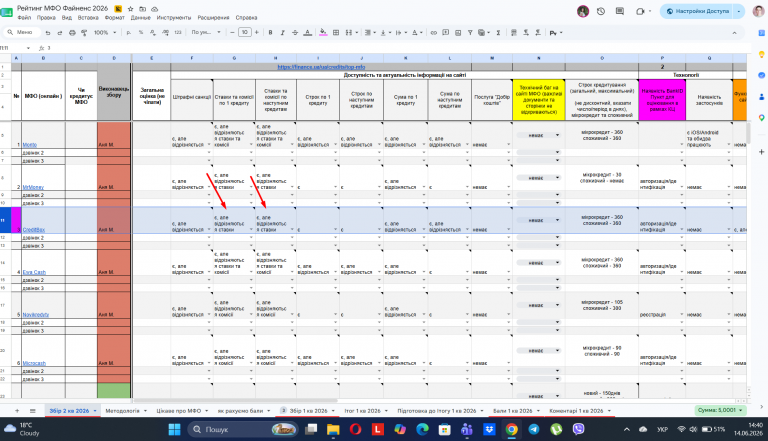Image resolution: width=768 pixels, height=441 pixels.
Task: Click the functions sigma icon
Action: 498,33
